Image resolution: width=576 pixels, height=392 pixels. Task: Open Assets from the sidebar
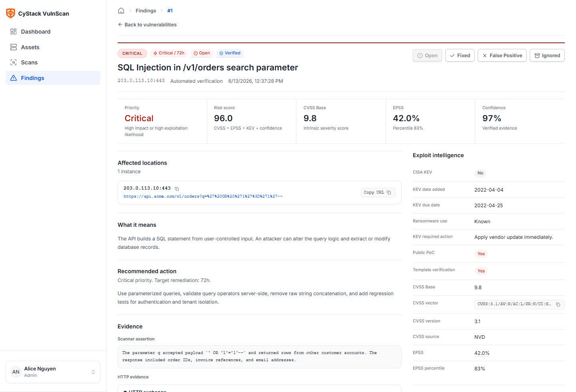[x=53, y=47]
